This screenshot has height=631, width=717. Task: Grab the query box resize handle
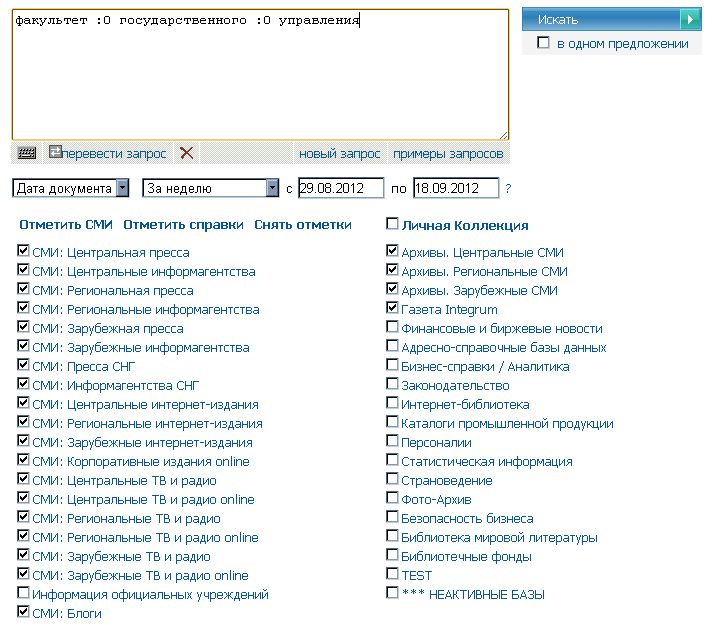[503, 135]
